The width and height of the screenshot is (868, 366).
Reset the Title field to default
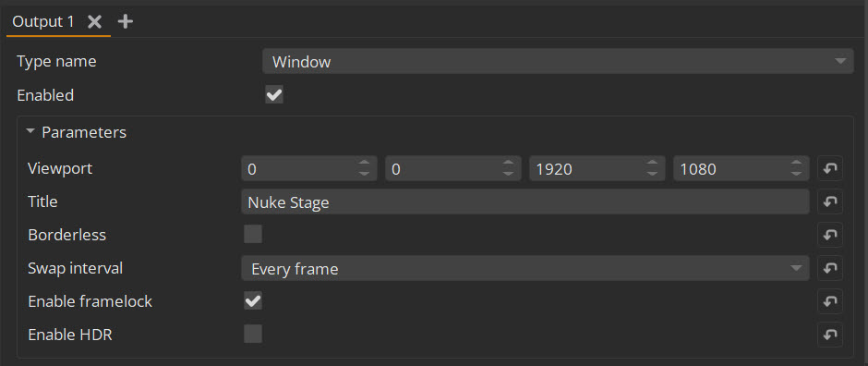coord(830,202)
